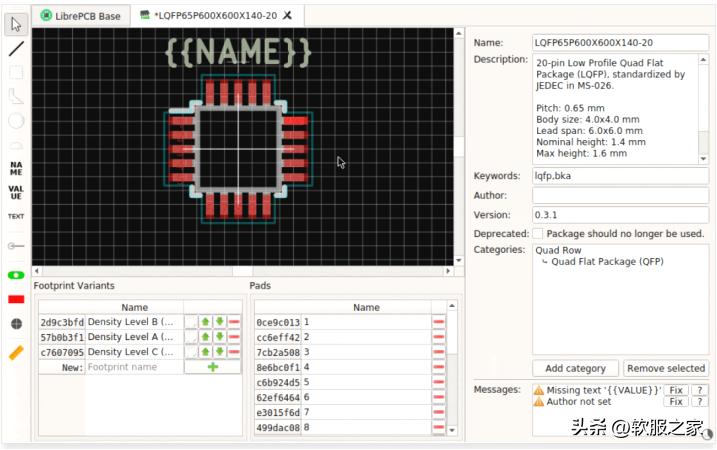Click the Pads list scroll-down arrow
717x450 pixels.
pos(452,431)
